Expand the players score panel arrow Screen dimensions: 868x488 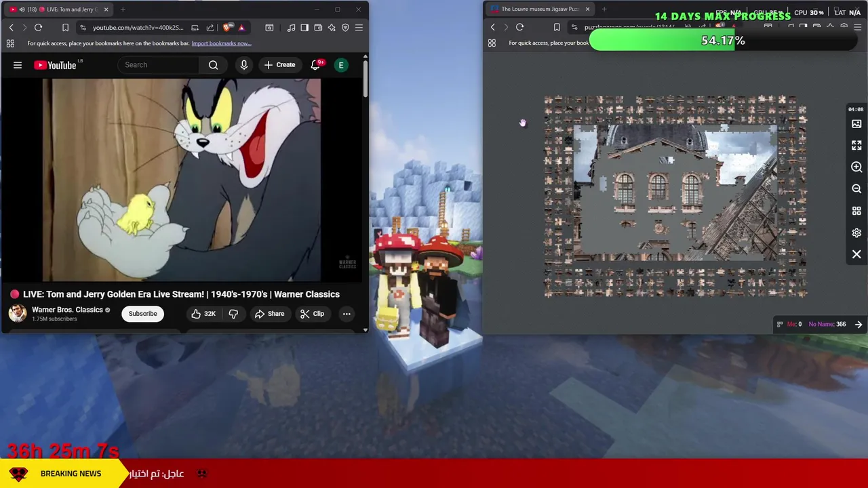coord(859,324)
